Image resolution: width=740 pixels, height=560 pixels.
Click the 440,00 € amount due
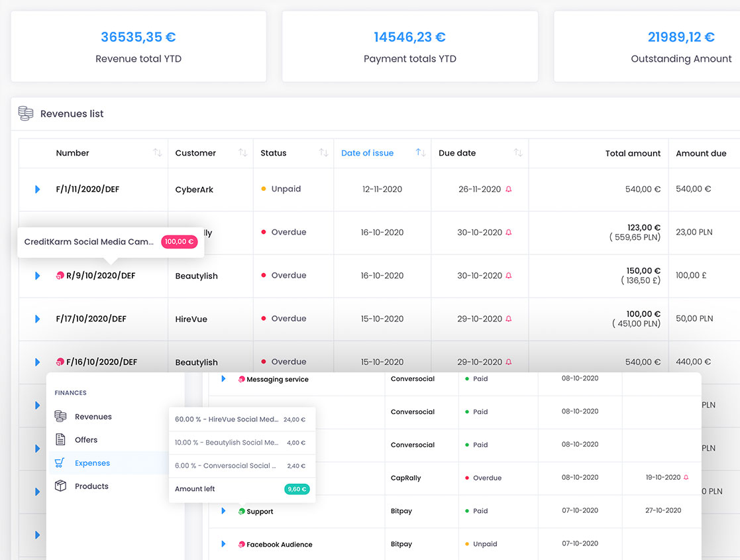click(693, 362)
